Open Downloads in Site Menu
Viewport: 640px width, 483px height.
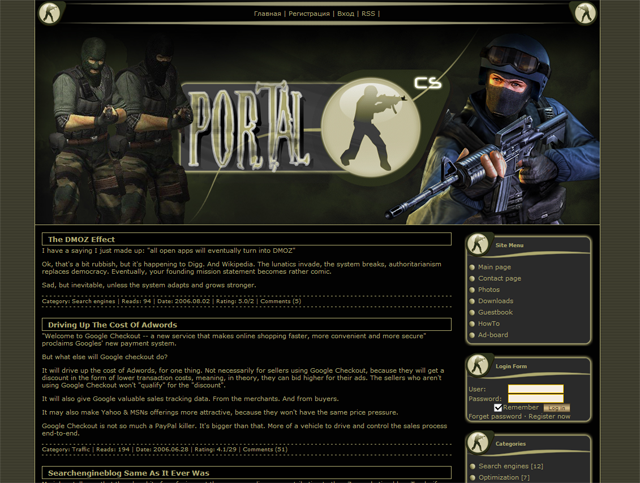496,301
